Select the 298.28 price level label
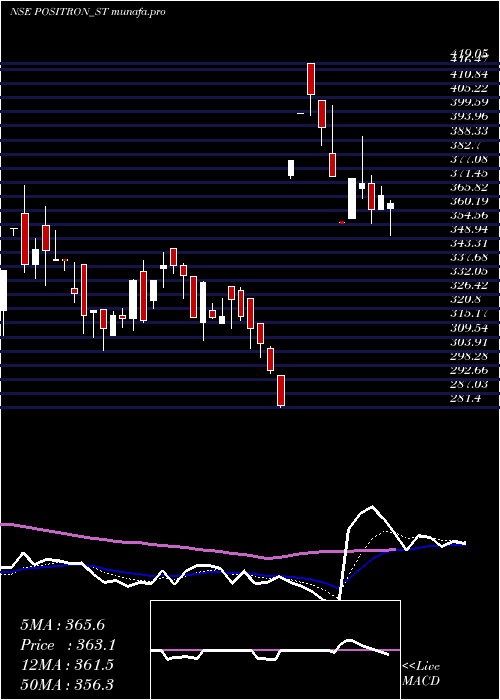The image size is (500, 700). [469, 356]
